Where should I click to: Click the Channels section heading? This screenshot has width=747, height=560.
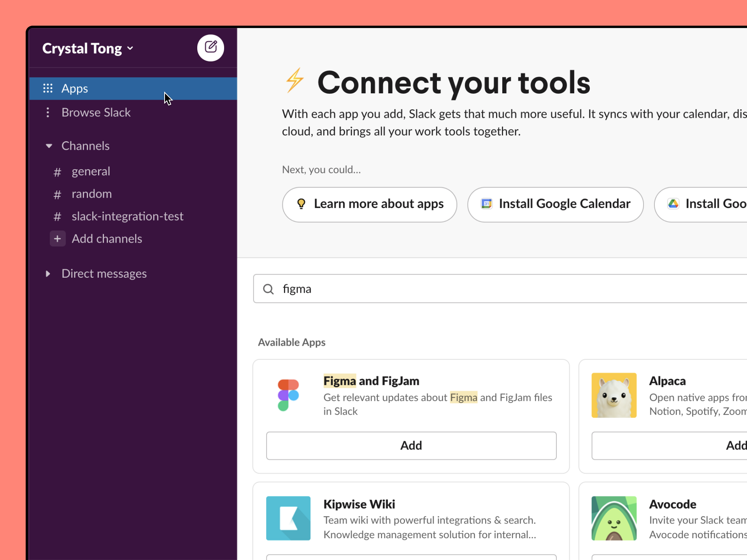point(86,146)
